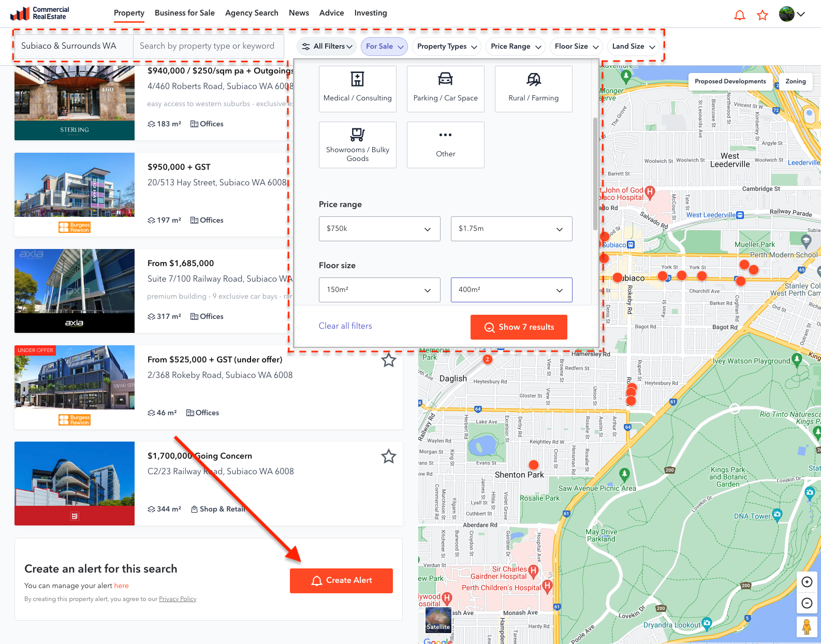Click the DNA Tower map pin
Viewport: 821px width, 644px height.
(777, 514)
